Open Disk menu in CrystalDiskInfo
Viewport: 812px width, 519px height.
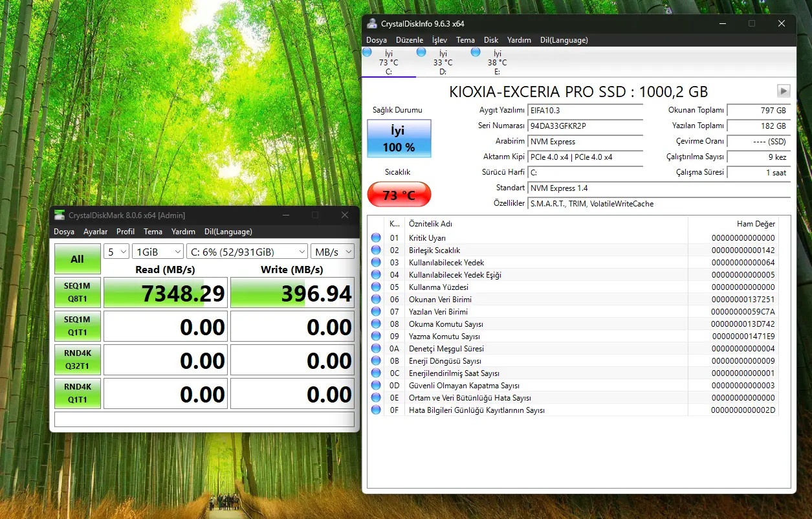[491, 39]
